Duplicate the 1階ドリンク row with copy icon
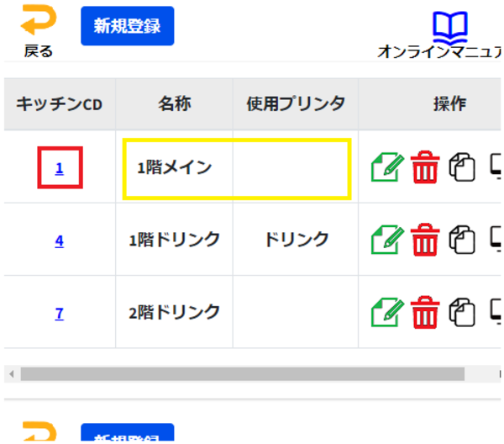 pyautogui.click(x=462, y=240)
